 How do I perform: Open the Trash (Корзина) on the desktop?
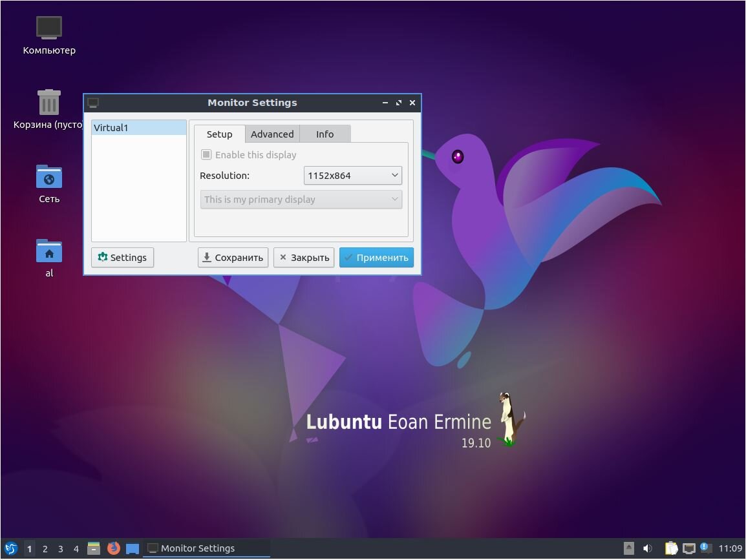tap(48, 103)
